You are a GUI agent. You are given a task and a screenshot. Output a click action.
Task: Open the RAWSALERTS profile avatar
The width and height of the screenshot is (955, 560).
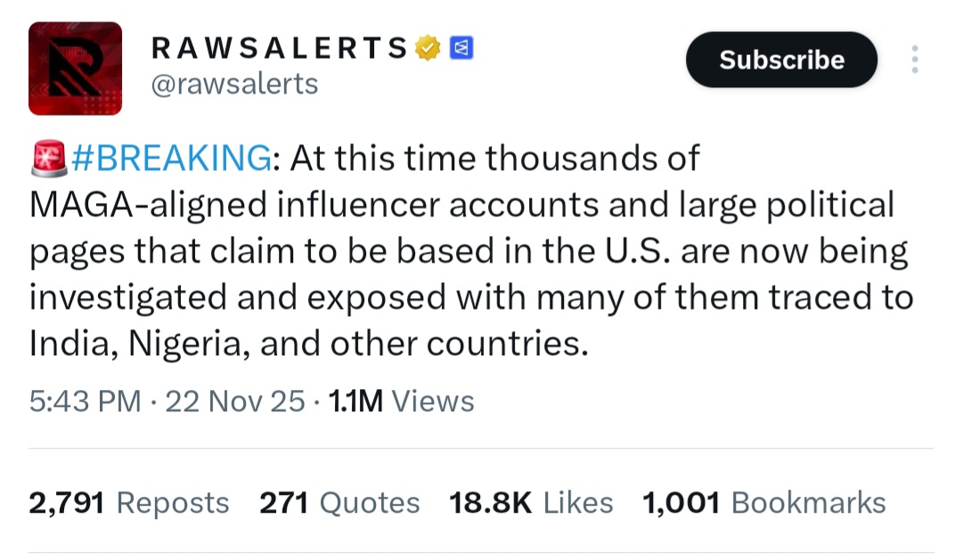(x=75, y=69)
